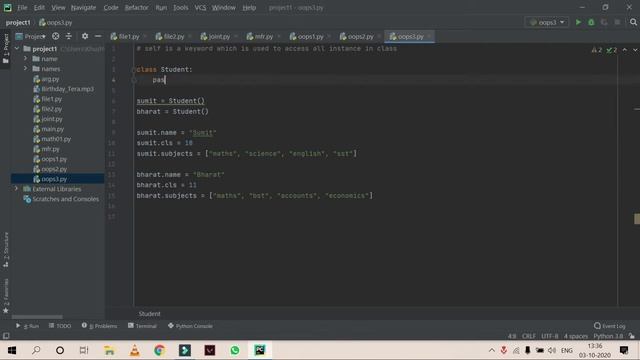Image resolution: width=640 pixels, height=360 pixels.
Task: Open the Edit menu
Action: point(39,7)
